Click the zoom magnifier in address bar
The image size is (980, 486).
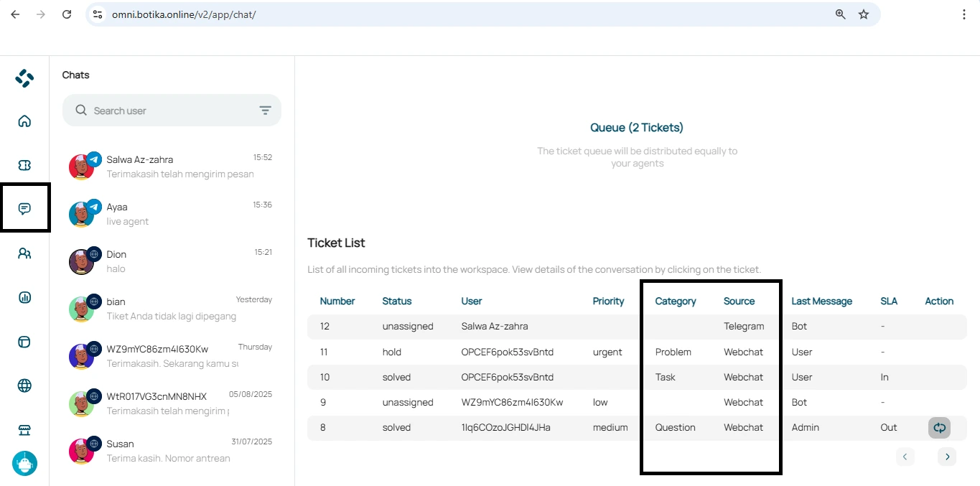click(841, 14)
